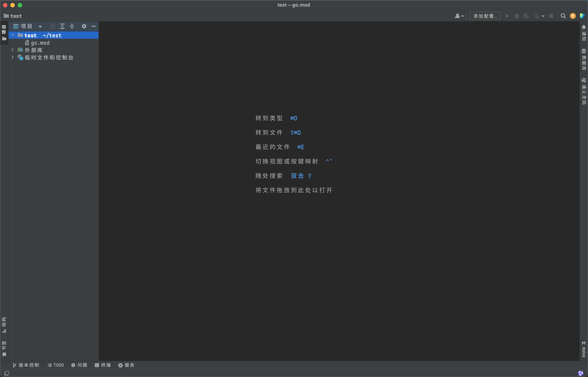Click the 转到文件 hint text

[269, 133]
